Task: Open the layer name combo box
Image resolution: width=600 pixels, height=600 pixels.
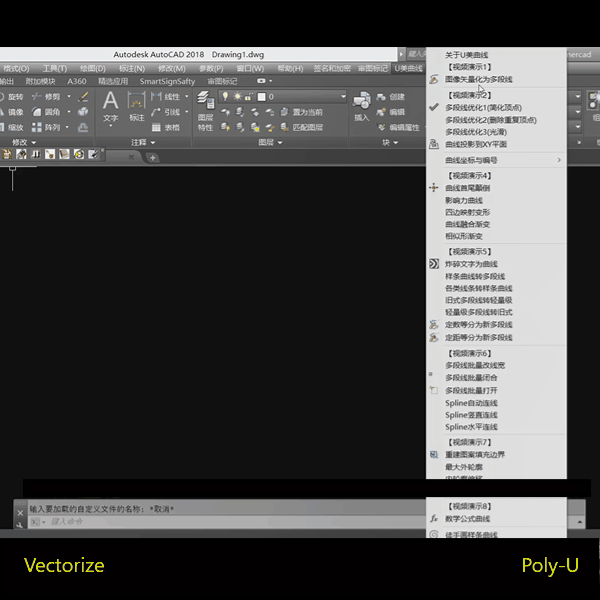Action: 282,97
